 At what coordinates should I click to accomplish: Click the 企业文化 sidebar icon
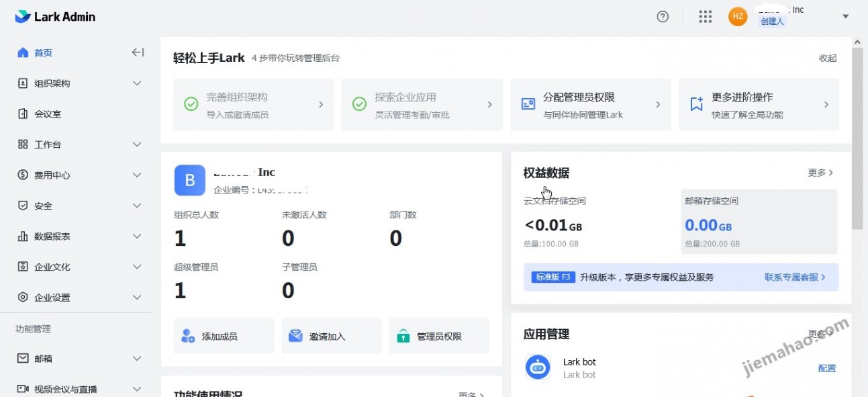point(23,266)
